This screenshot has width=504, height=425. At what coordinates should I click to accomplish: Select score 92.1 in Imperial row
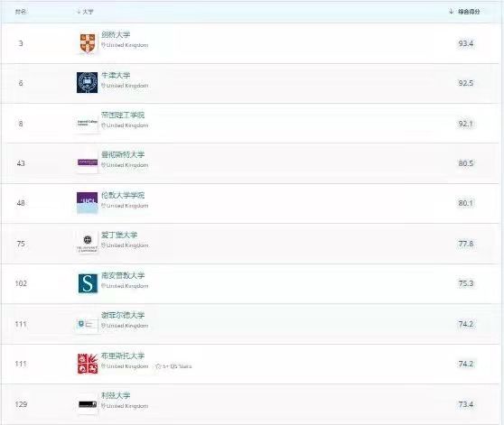tap(466, 124)
